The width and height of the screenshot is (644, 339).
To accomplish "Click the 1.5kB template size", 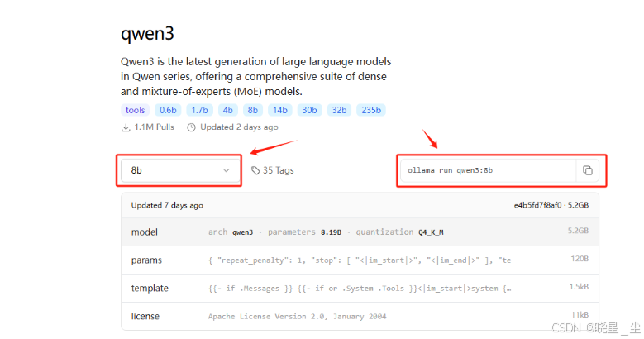I will coord(579,286).
